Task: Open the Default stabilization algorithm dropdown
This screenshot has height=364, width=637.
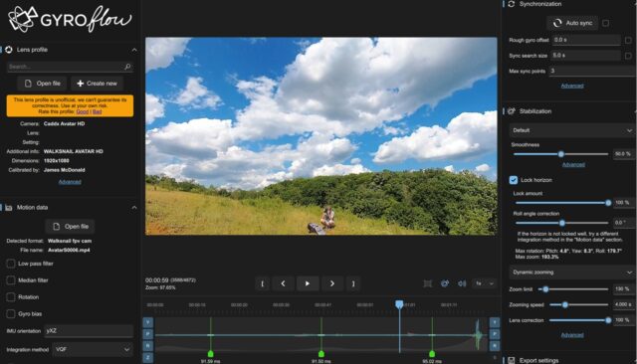Action: tap(571, 130)
